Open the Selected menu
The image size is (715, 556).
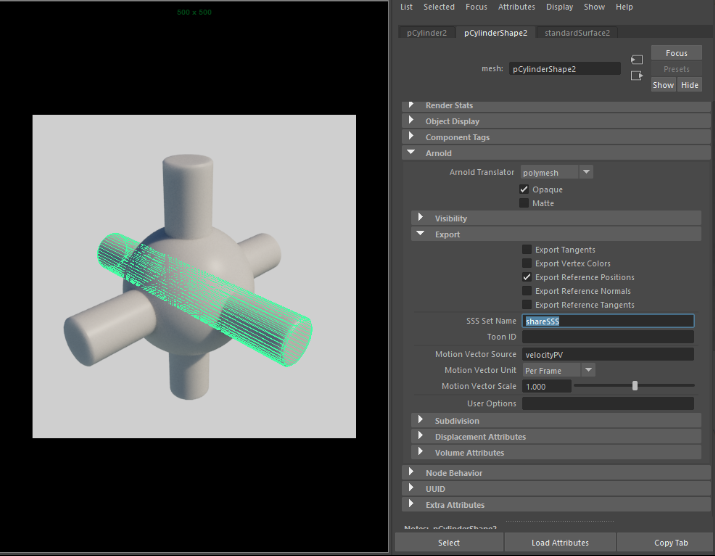coord(439,7)
